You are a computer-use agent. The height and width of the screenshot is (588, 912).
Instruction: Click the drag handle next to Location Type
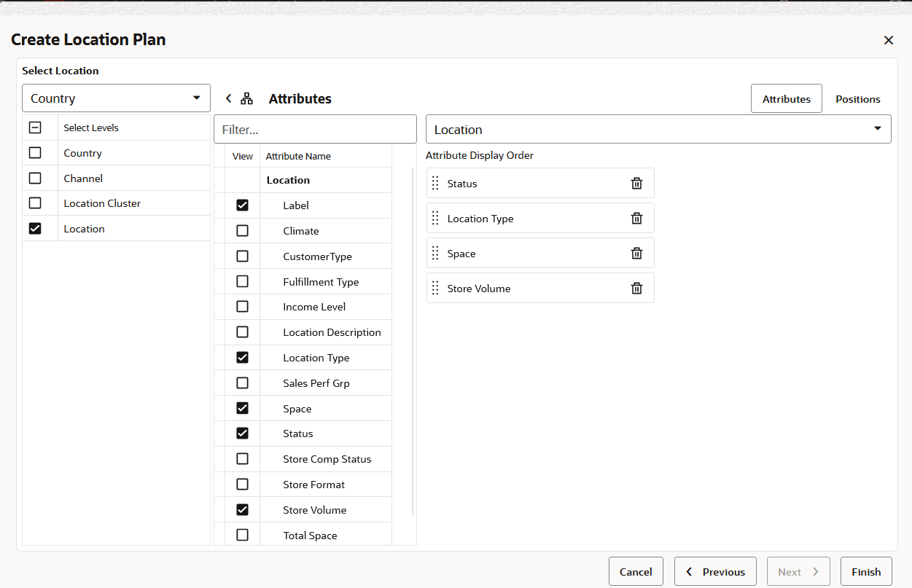(435, 218)
